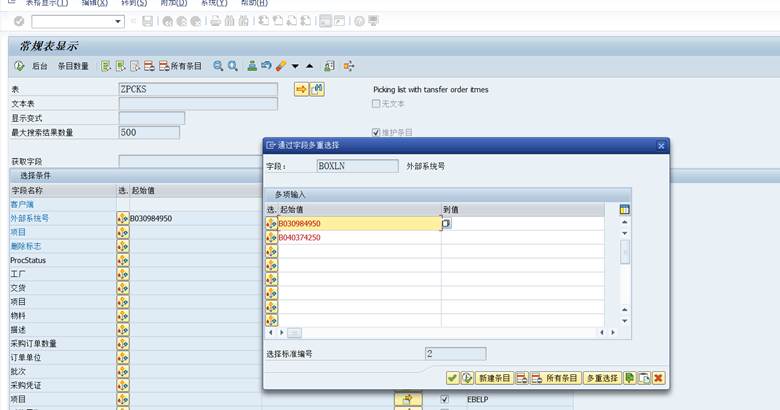This screenshot has height=410, width=780.
Task: Click the red X cancel icon in dialog
Action: pos(658,378)
